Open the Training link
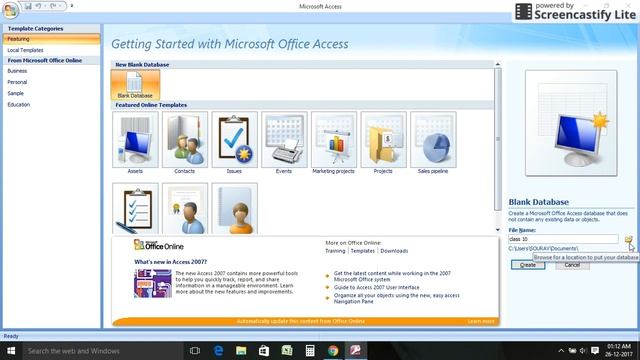 (335, 251)
